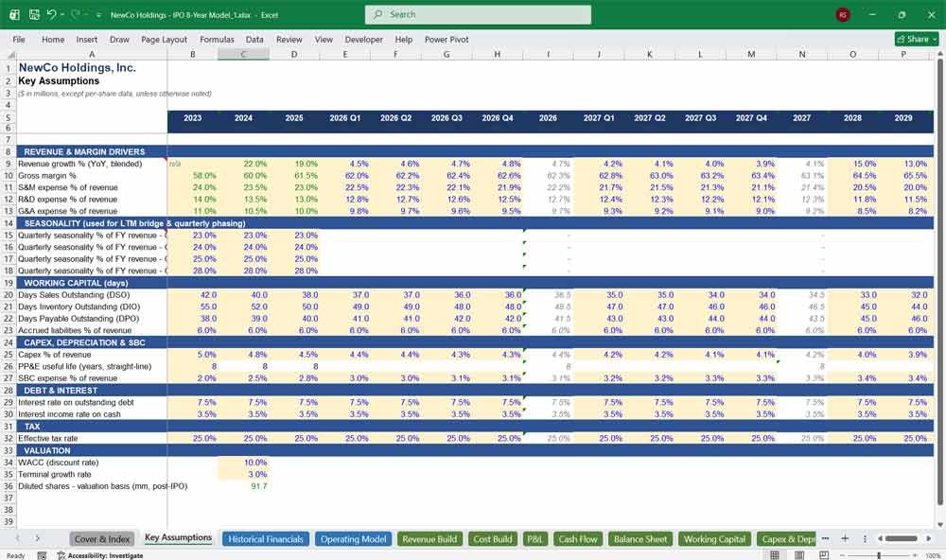This screenshot has width=946, height=560.
Task: Open the Power Pivot ribbon tab
Action: point(447,39)
